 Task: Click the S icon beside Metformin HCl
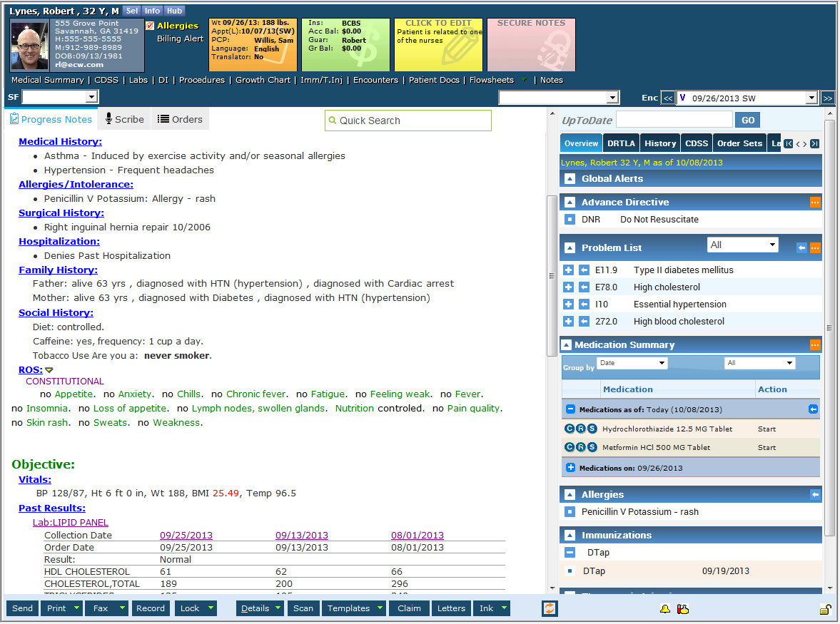pos(592,447)
